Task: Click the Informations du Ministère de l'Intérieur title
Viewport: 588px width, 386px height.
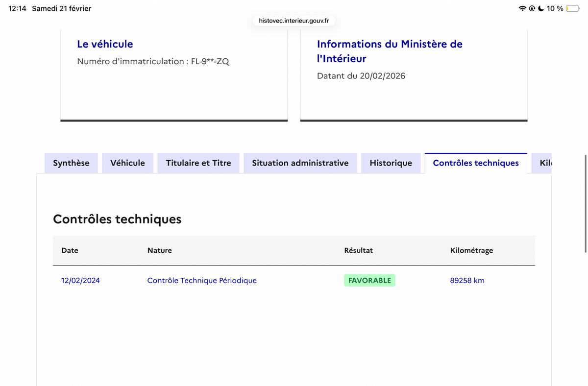Action: [x=390, y=51]
